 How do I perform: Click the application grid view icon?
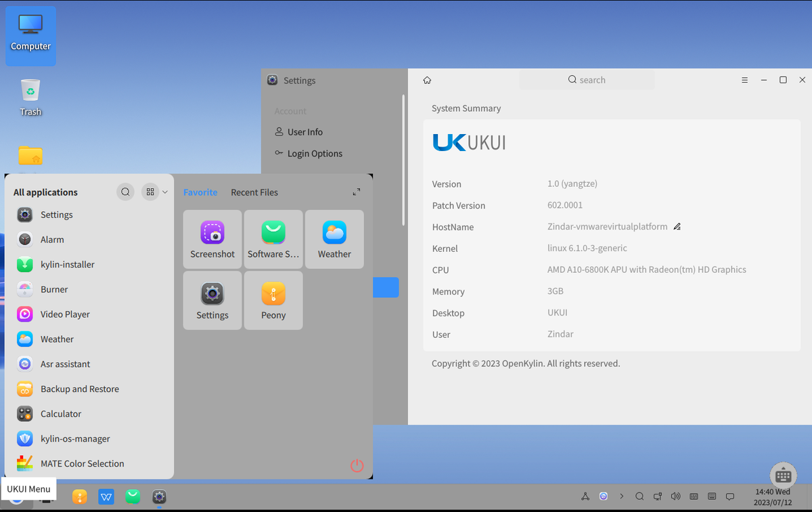(150, 192)
